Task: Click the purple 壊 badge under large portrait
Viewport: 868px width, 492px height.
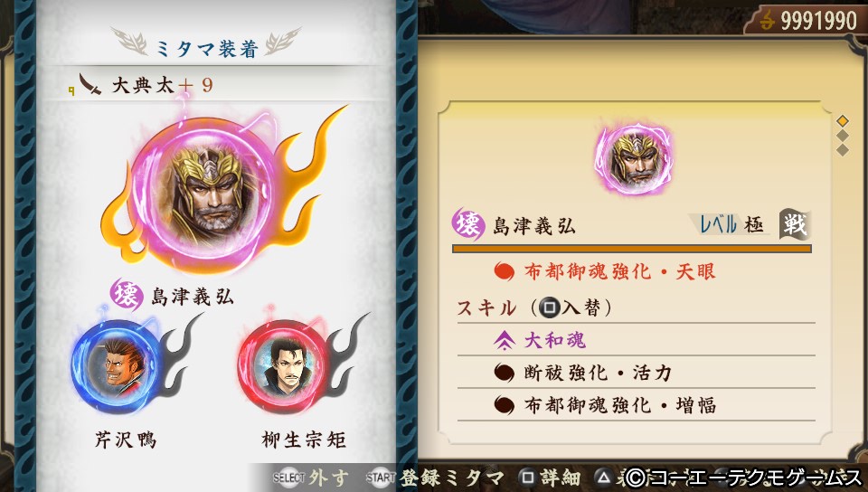Action: click(127, 296)
